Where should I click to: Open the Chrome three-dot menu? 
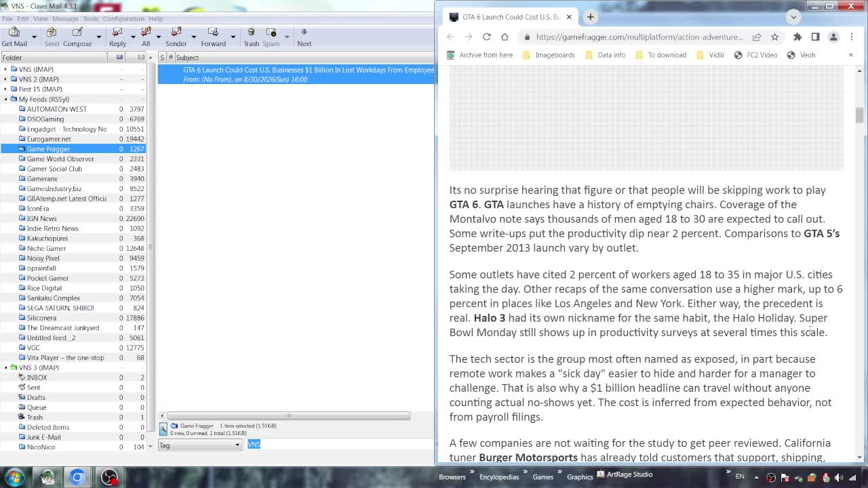[x=852, y=37]
